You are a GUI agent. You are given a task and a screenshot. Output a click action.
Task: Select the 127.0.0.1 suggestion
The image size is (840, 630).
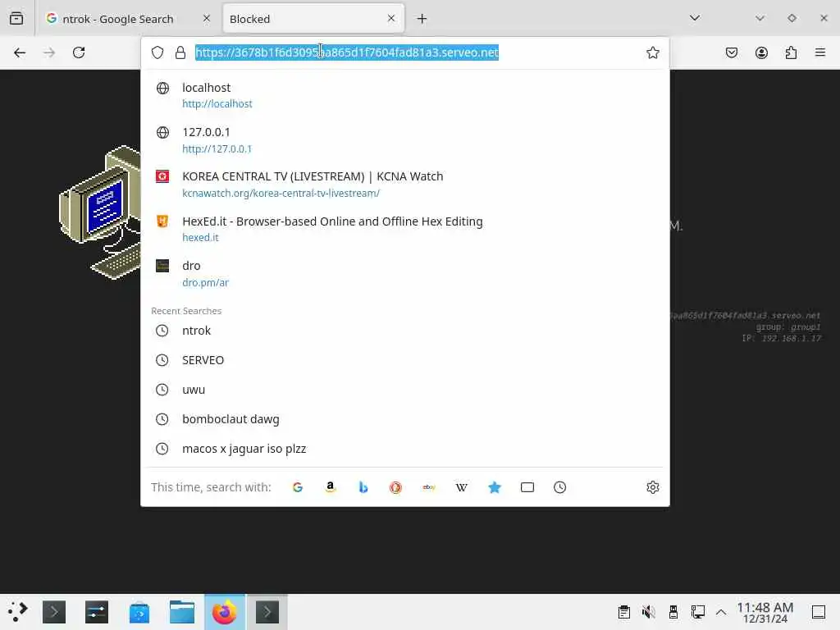pyautogui.click(x=405, y=139)
